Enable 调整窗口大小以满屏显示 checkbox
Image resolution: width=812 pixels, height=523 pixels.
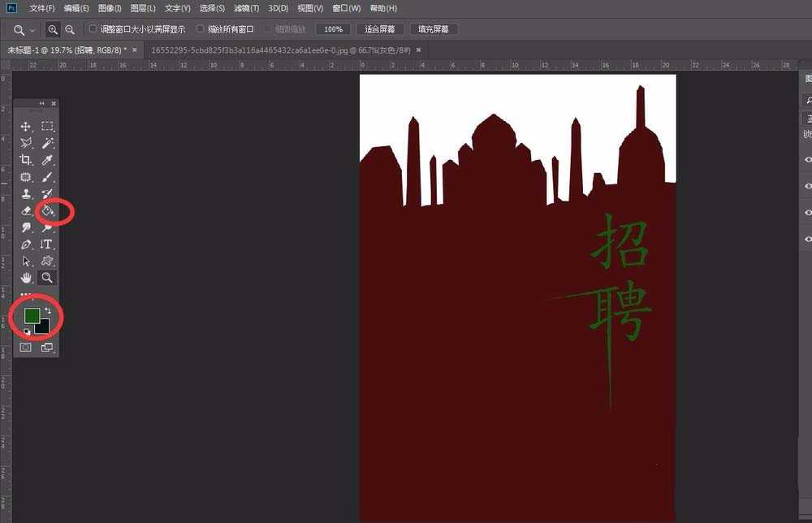click(x=93, y=28)
